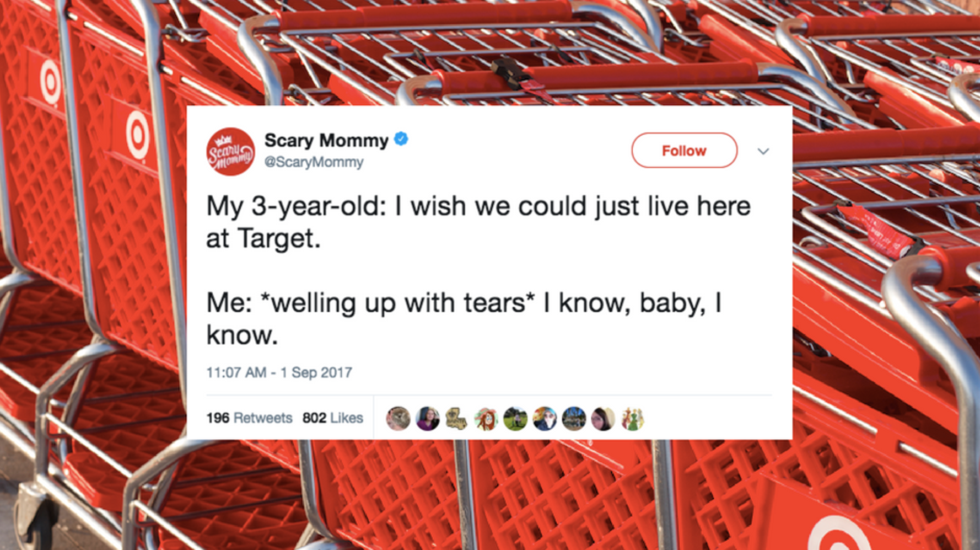View the 802 Likes list
Image resolution: width=980 pixels, height=550 pixels.
[x=333, y=418]
